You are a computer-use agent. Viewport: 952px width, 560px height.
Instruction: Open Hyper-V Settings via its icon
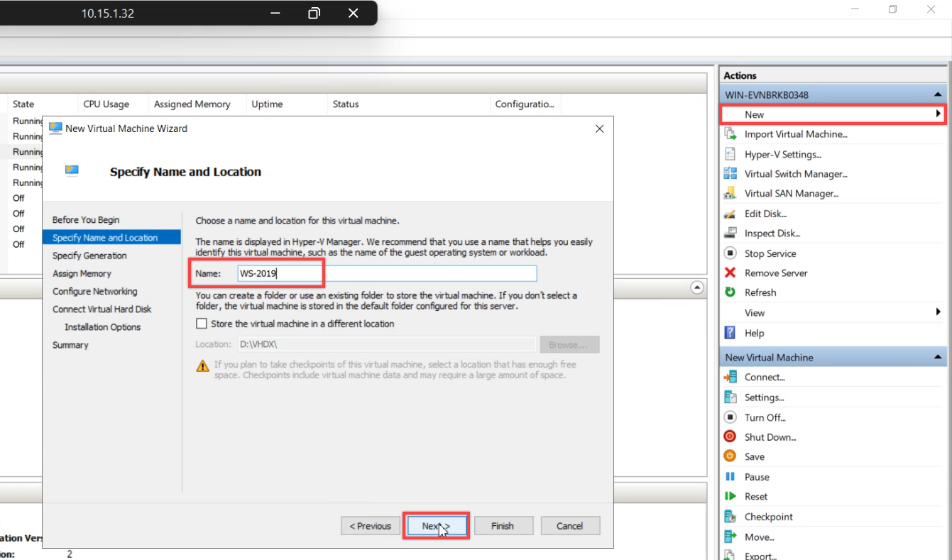[x=730, y=154]
